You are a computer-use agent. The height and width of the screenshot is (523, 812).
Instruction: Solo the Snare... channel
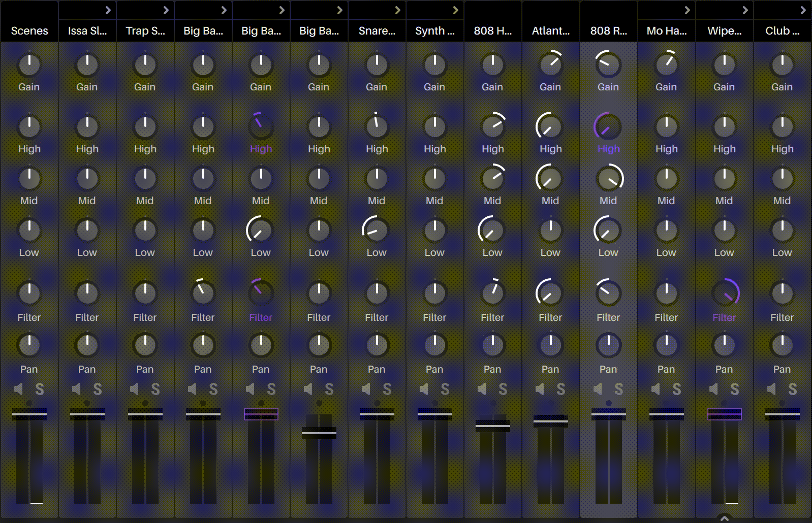tap(387, 389)
